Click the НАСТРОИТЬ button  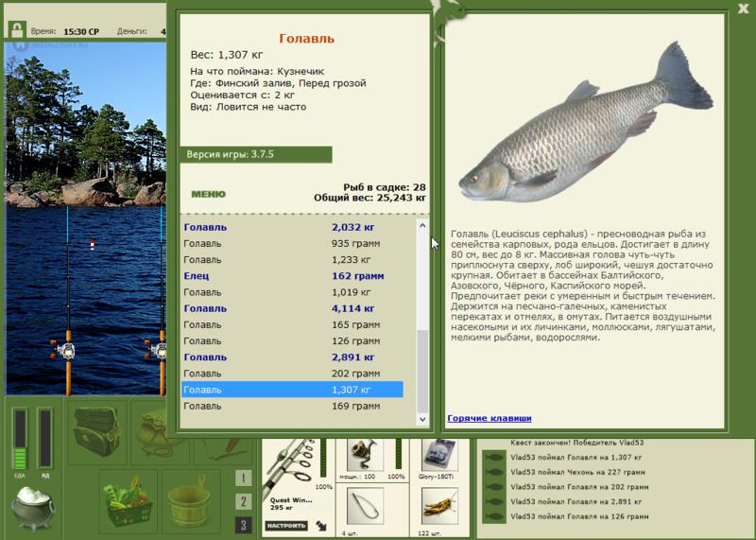point(286,526)
